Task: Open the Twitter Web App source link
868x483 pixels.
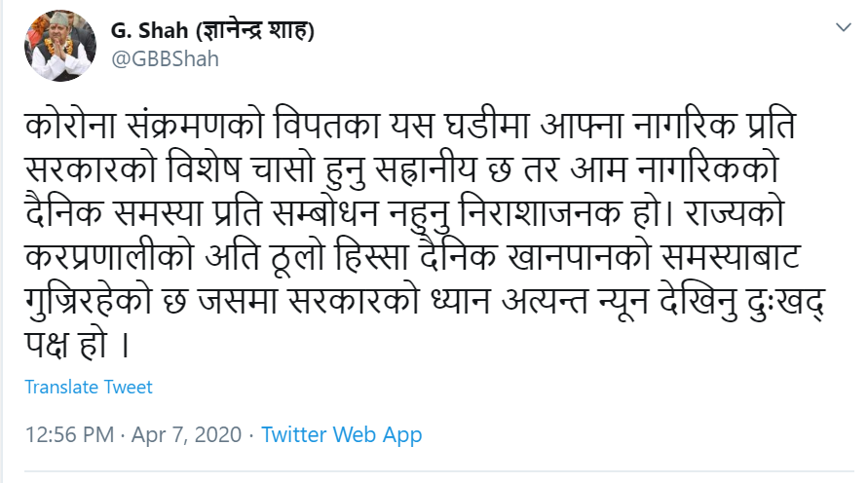Action: coord(342,434)
